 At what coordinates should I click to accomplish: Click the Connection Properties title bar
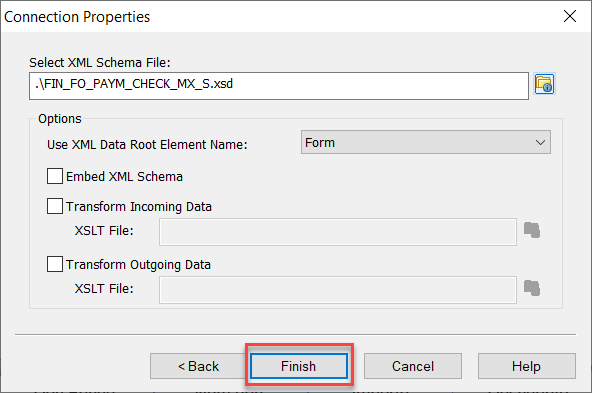(x=279, y=17)
